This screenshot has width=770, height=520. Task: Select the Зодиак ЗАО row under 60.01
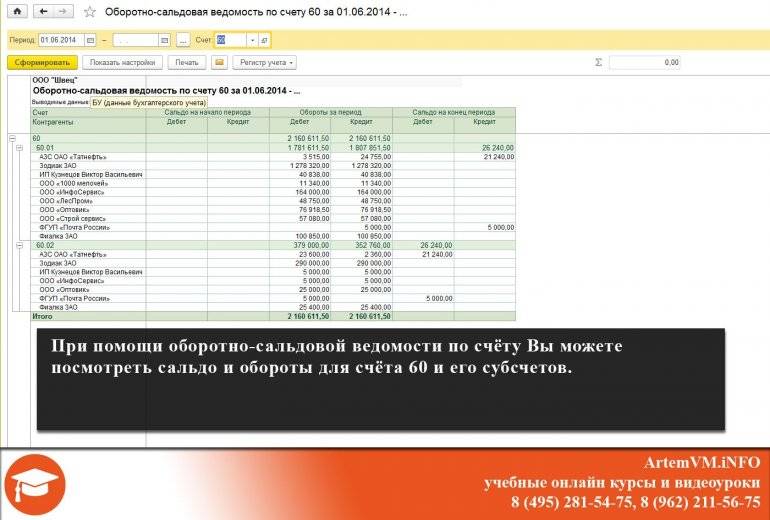(58, 164)
